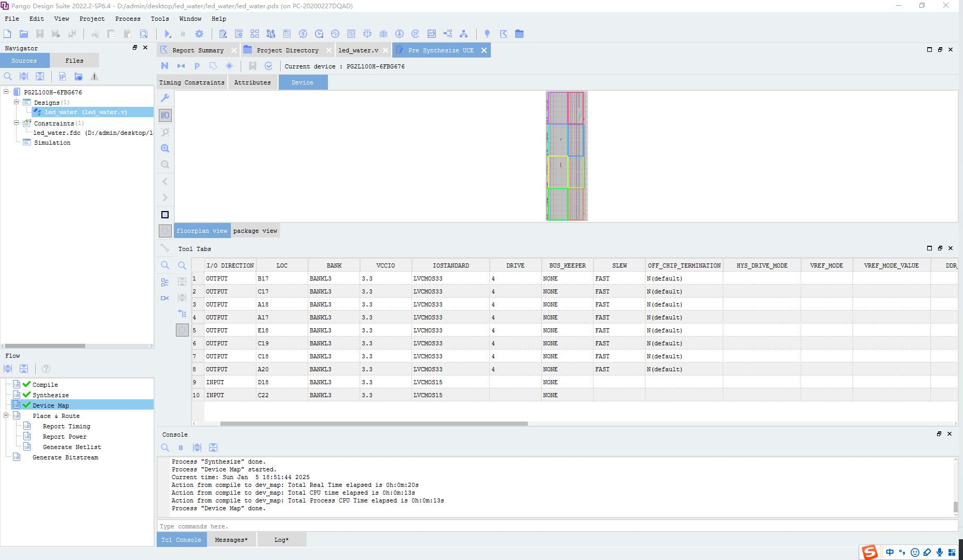
Task: Select Generate Bitstream flow step
Action: point(65,457)
